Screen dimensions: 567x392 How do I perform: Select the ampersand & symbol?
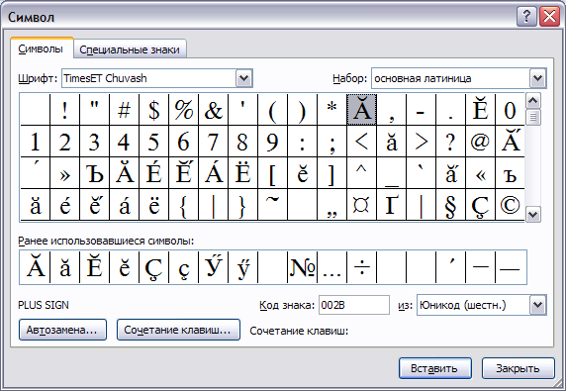click(x=213, y=110)
